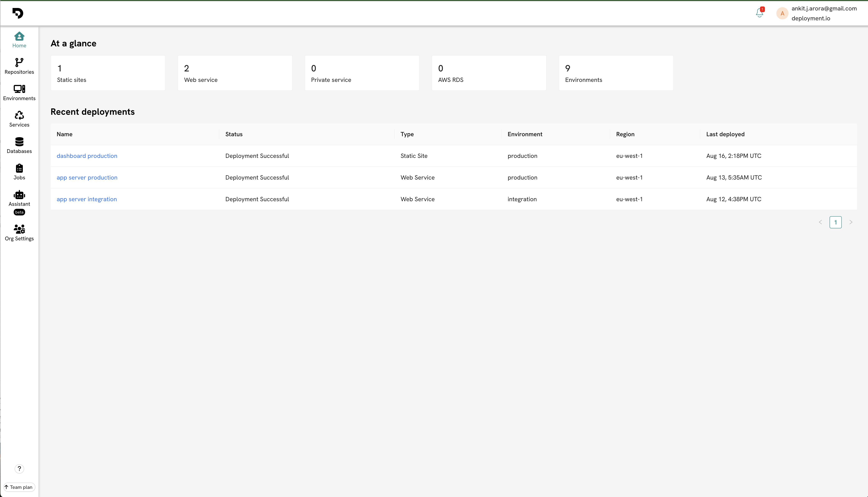The width and height of the screenshot is (868, 497).
Task: Click the deployment.io logo
Action: [x=18, y=13]
